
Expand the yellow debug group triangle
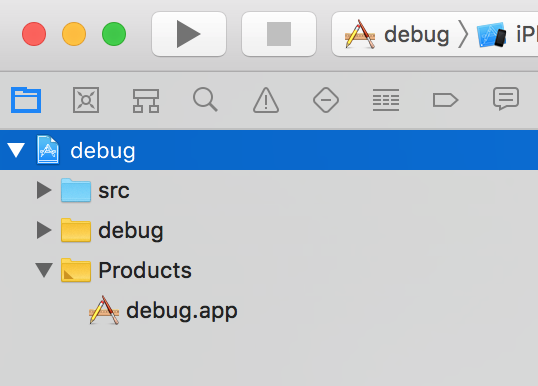click(x=44, y=230)
